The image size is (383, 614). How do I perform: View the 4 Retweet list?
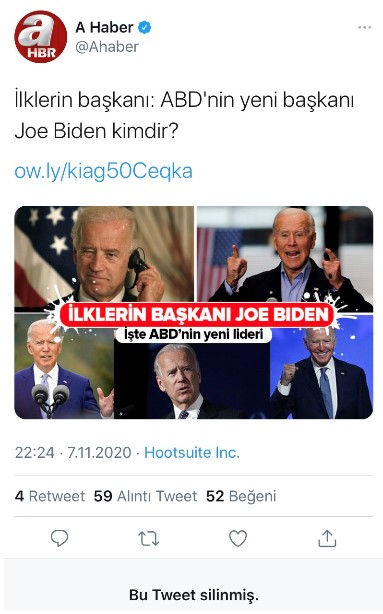coord(50,496)
